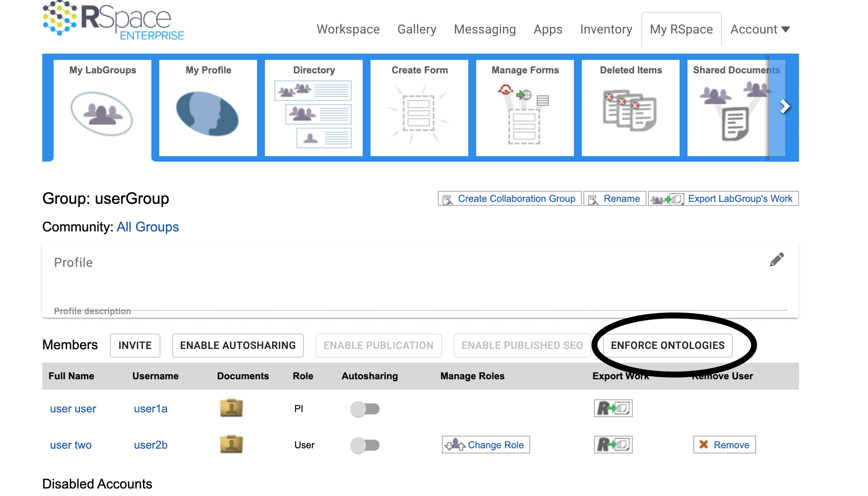Click the Full Name column header
This screenshot has height=496, width=868.
(x=71, y=376)
